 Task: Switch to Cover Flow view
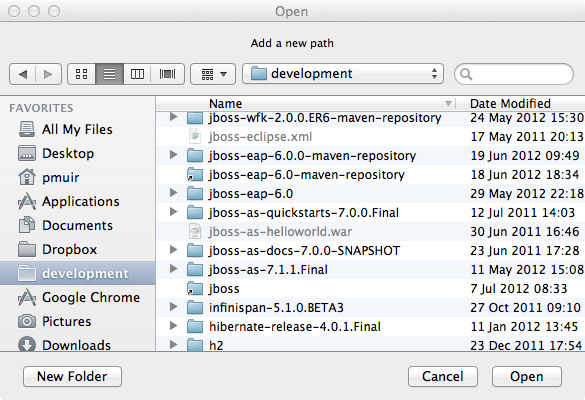168,74
